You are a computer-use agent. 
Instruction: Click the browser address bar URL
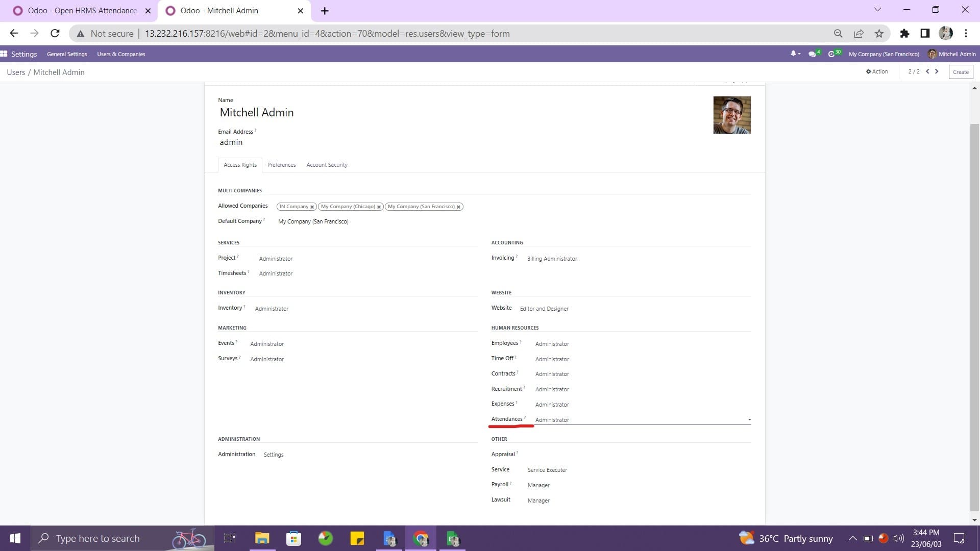tap(327, 34)
